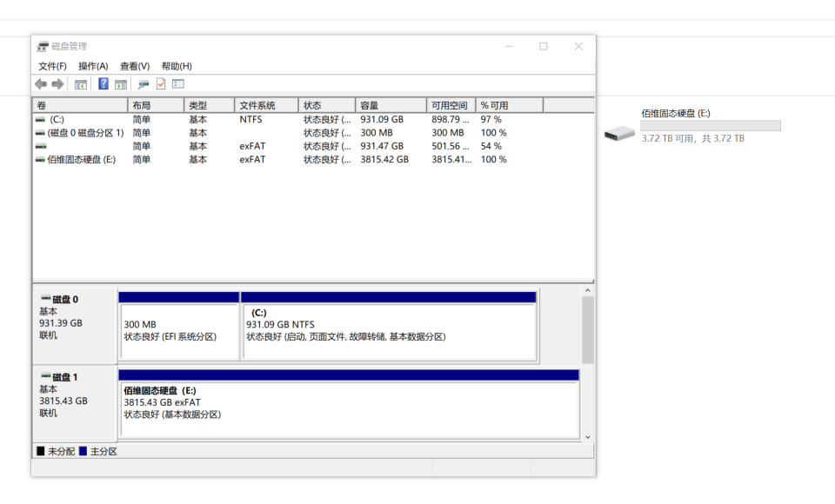Click the 磁盘 1 disk label panel
835x504 pixels.
click(75, 403)
